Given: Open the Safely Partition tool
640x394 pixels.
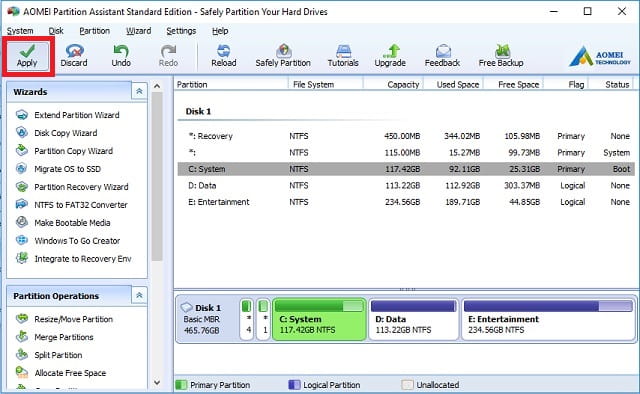Looking at the screenshot, I should [x=283, y=56].
